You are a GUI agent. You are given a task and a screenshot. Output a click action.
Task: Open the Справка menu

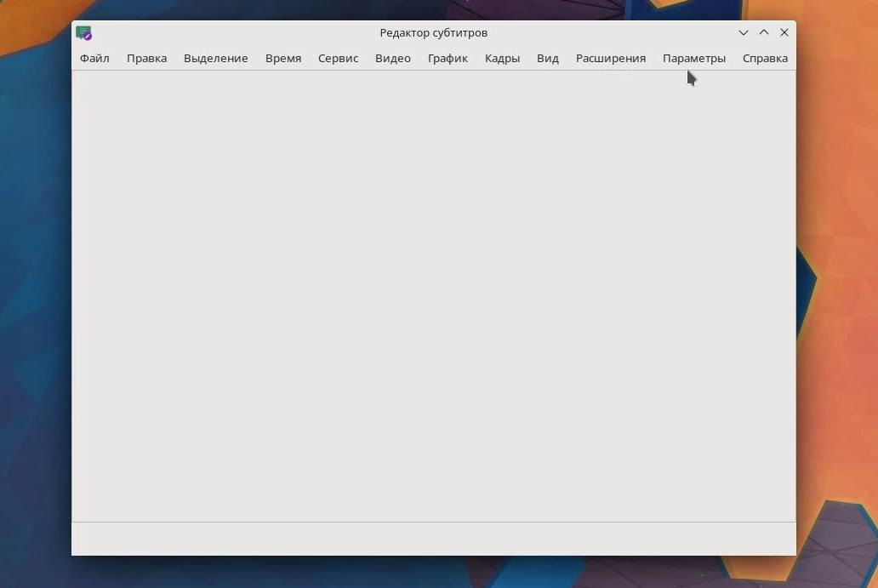pos(765,58)
